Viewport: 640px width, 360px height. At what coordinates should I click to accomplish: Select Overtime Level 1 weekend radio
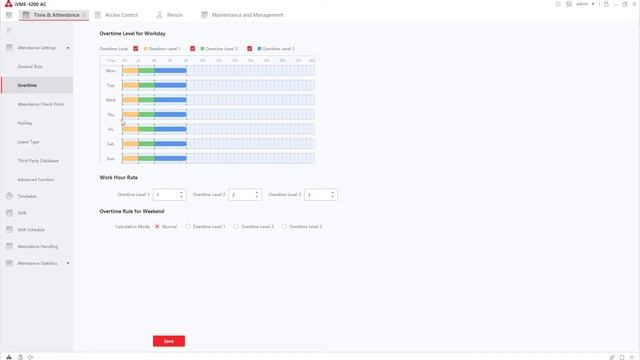[188, 227]
